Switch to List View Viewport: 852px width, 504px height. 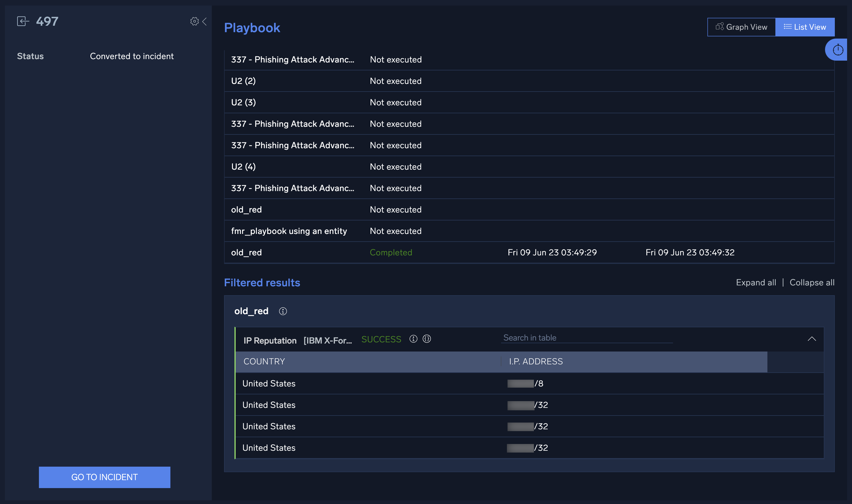804,27
